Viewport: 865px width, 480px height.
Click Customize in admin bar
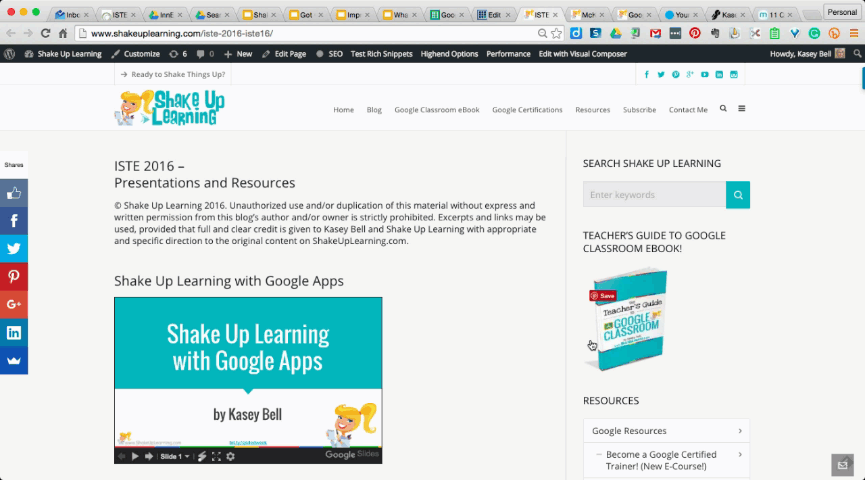click(x=136, y=54)
